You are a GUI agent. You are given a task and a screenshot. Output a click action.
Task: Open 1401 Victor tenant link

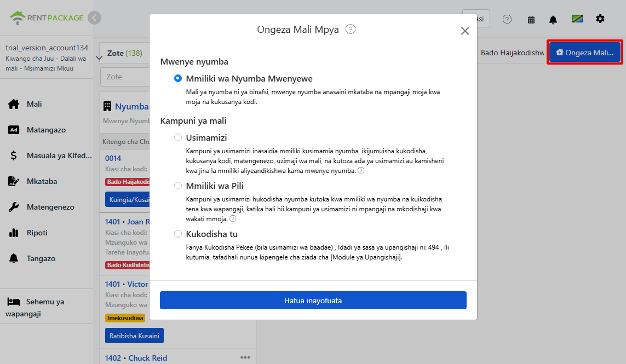coord(127,284)
